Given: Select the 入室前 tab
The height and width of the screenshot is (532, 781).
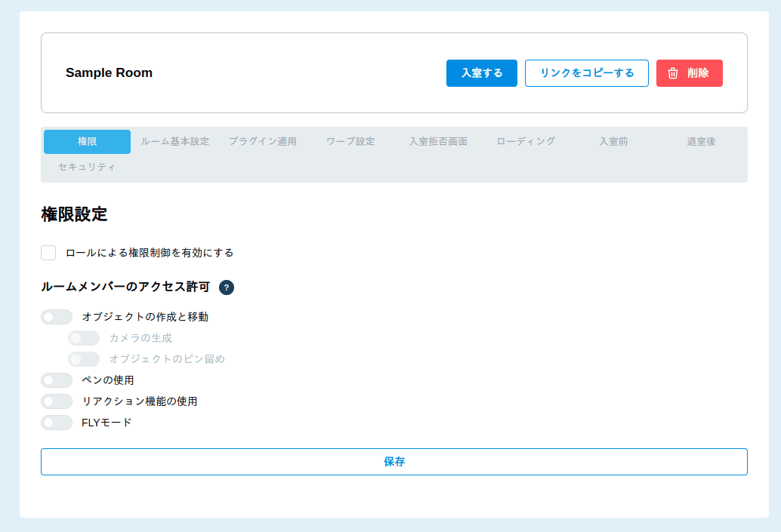Looking at the screenshot, I should (613, 141).
